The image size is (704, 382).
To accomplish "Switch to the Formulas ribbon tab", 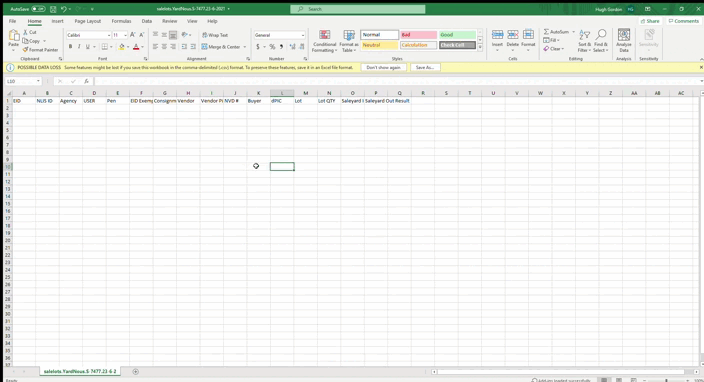I will 121,21.
